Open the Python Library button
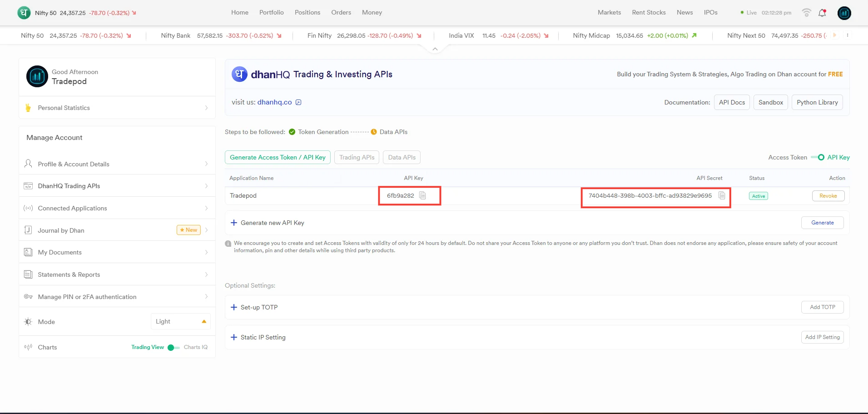 (817, 102)
